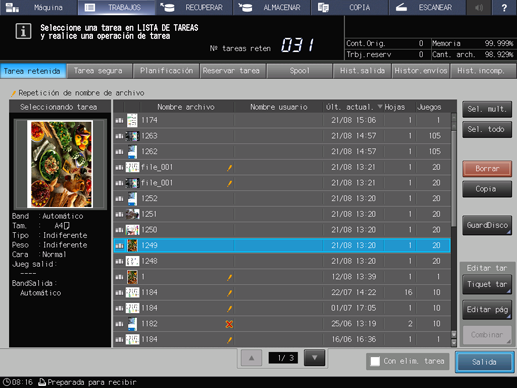Click the Combinar button
The height and width of the screenshot is (388, 517).
(x=487, y=335)
